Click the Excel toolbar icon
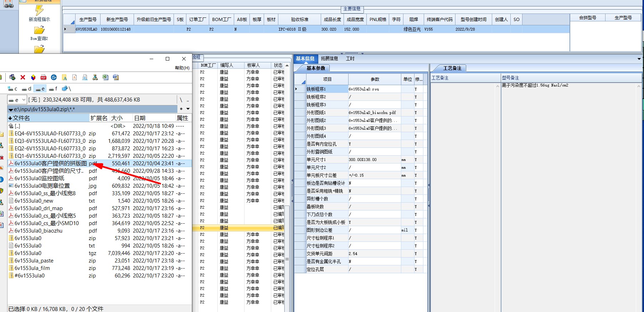 point(105,77)
